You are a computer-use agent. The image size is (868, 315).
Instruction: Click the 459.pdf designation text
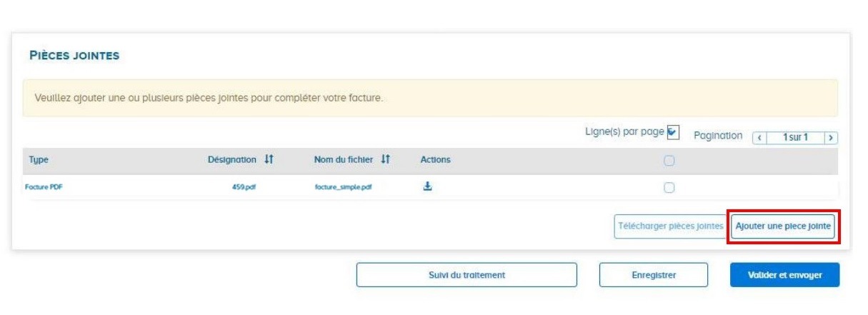(x=244, y=188)
